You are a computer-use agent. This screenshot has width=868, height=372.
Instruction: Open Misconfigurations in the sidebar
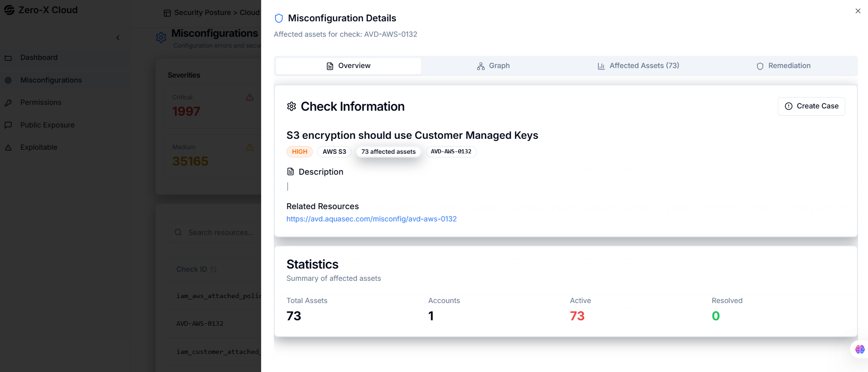click(51, 80)
